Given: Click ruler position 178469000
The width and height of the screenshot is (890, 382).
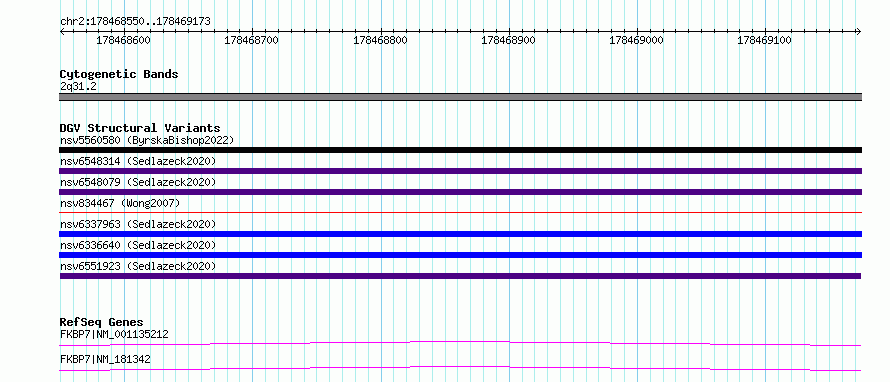Looking at the screenshot, I should (x=636, y=41).
